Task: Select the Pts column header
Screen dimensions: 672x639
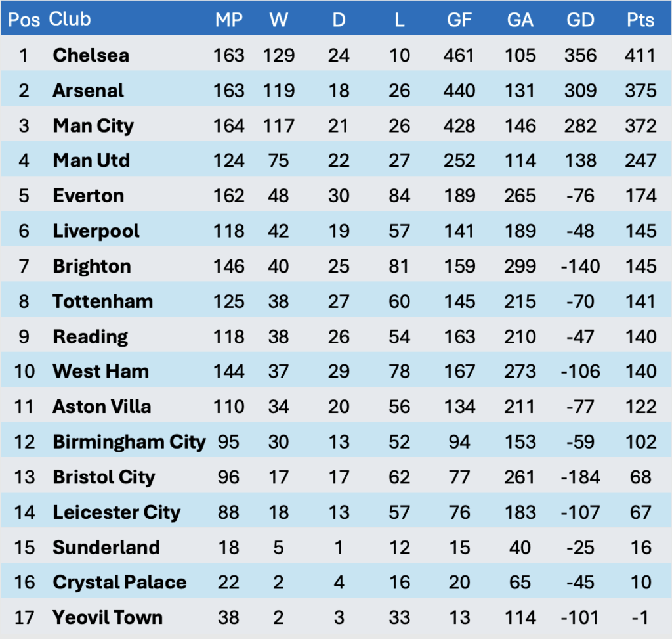Action: (640, 20)
